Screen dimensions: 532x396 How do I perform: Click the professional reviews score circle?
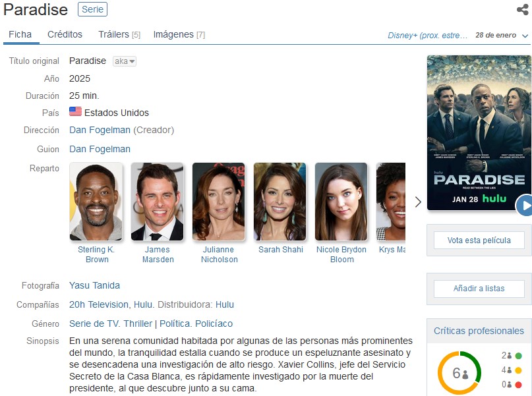pyautogui.click(x=459, y=373)
